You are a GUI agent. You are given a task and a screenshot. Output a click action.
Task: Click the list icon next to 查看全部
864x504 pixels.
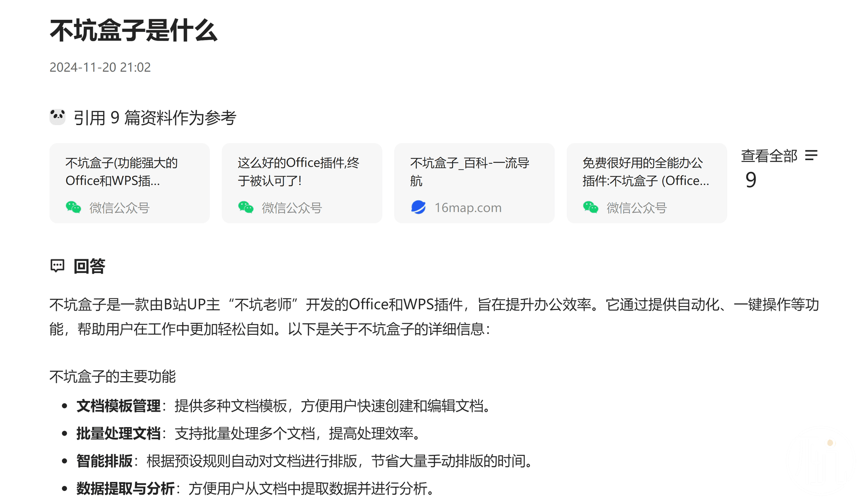(x=811, y=155)
